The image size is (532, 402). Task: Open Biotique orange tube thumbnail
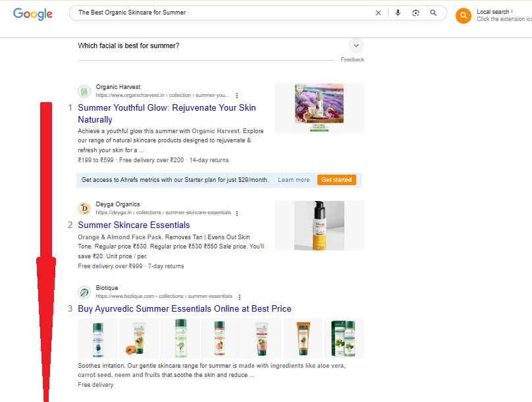[x=303, y=339]
